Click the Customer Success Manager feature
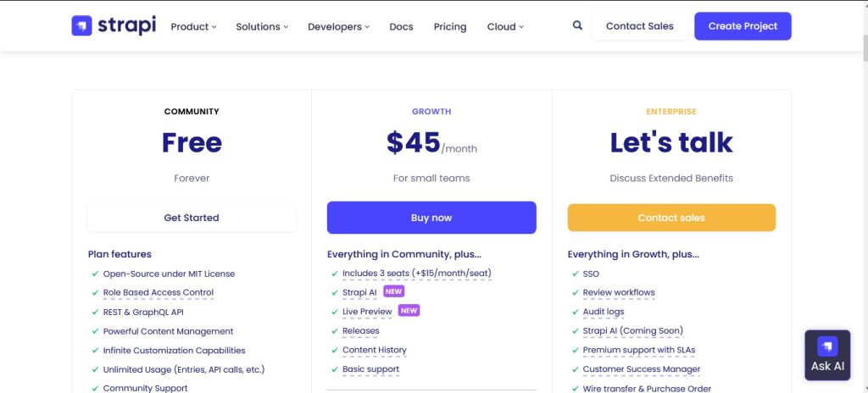Image resolution: width=868 pixels, height=393 pixels. [642, 369]
